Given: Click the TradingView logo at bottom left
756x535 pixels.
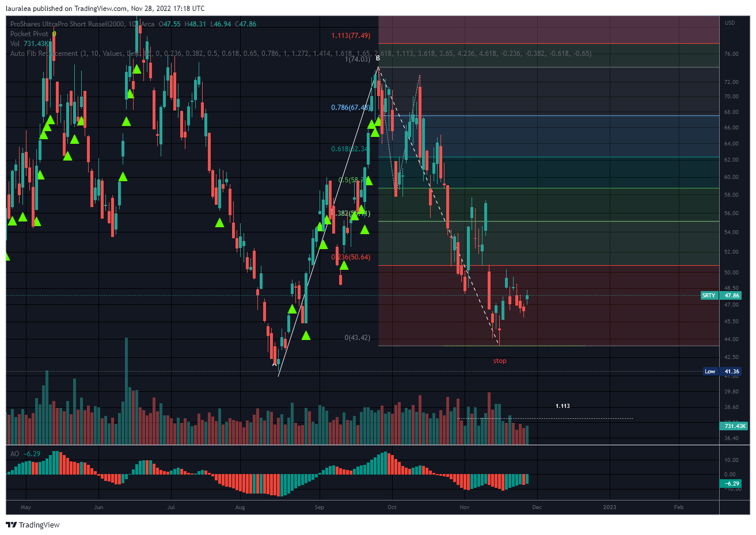Looking at the screenshot, I should click(32, 525).
